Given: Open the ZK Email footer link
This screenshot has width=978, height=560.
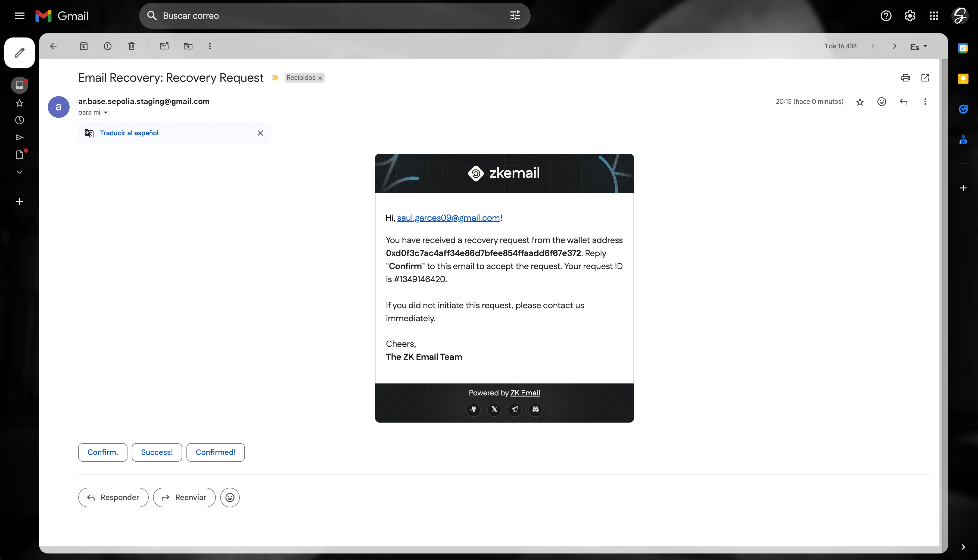Looking at the screenshot, I should coord(525,393).
